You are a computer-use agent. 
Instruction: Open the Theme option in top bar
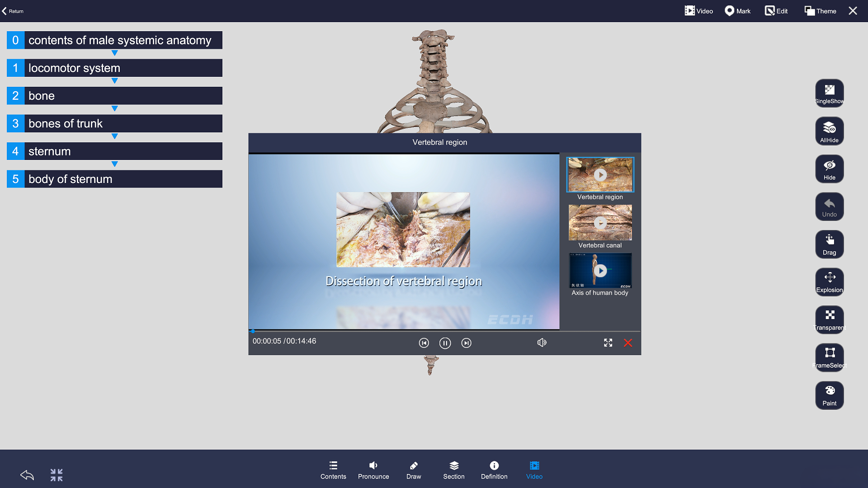[x=820, y=11]
